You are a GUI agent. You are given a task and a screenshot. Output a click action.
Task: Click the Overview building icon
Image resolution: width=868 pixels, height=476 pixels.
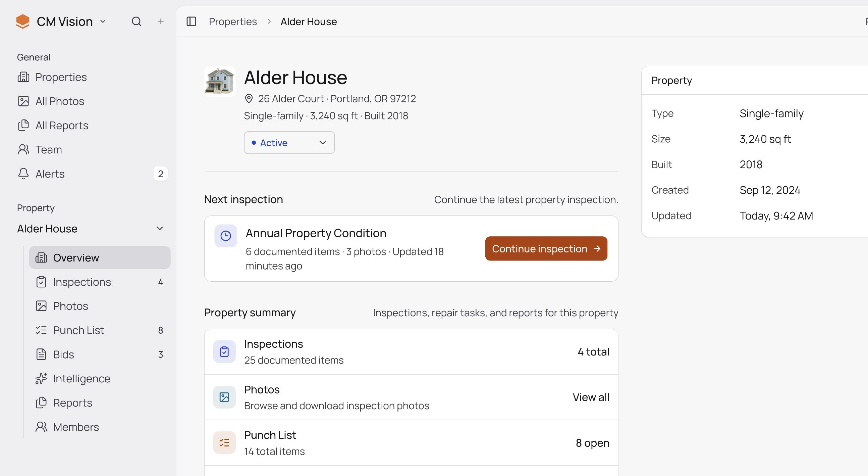(x=41, y=257)
